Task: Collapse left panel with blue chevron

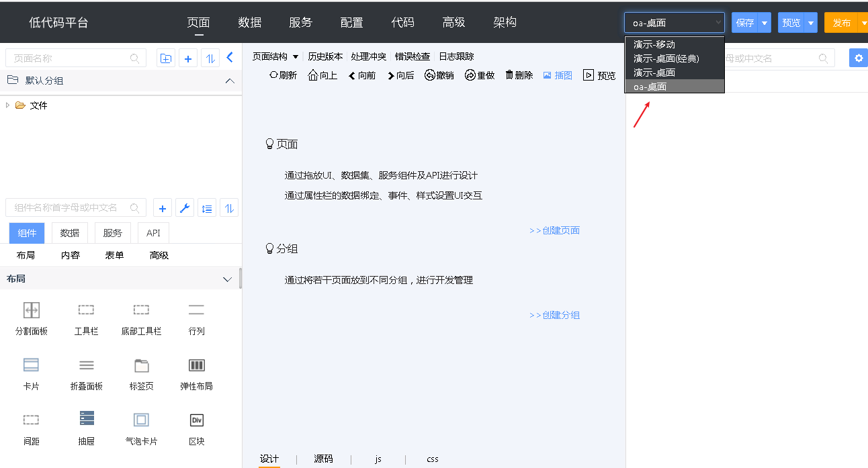Action: click(230, 58)
